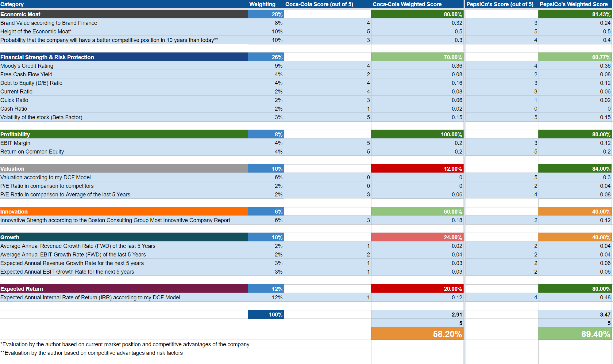Viewport: 613px width, 364px height.
Task: Click Valuation according to my DCF Model
Action: tap(124, 177)
